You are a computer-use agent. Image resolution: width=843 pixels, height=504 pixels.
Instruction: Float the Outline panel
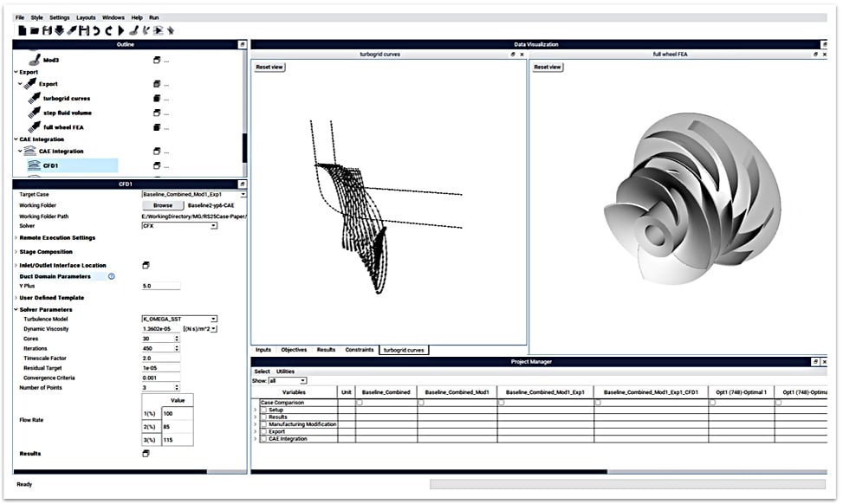tap(243, 44)
